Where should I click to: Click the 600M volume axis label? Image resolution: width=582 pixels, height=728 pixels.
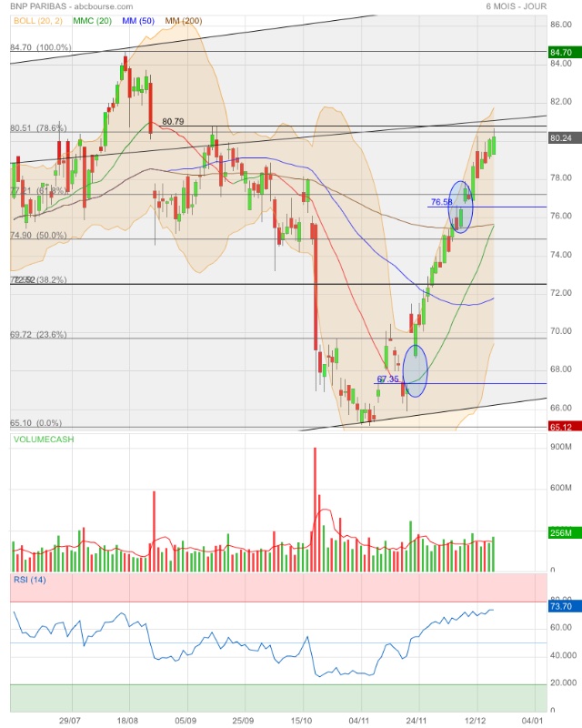click(x=561, y=488)
